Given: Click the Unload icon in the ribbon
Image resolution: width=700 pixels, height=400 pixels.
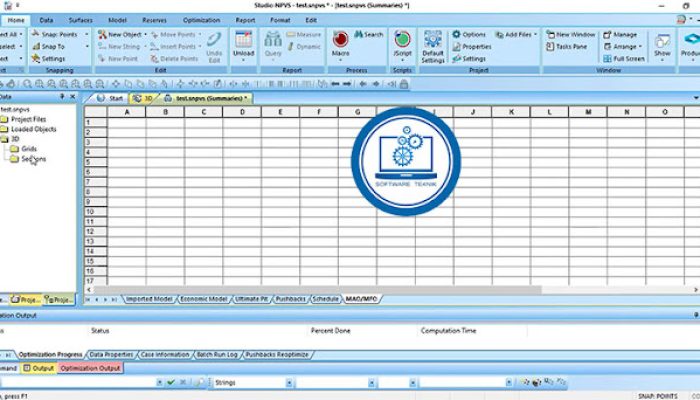Looking at the screenshot, I should (x=243, y=39).
